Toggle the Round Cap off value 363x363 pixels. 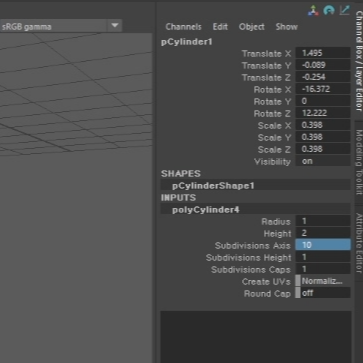(323, 293)
